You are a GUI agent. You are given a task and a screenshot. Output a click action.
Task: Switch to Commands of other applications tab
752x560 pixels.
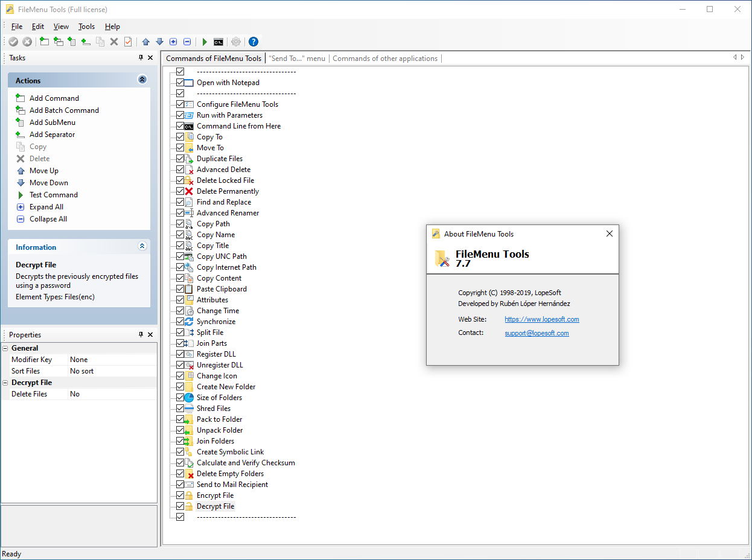point(385,59)
